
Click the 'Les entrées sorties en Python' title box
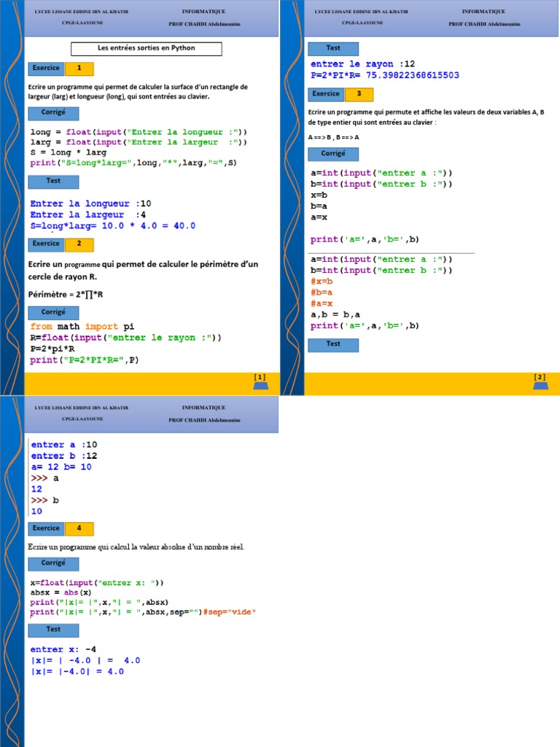coord(147,49)
